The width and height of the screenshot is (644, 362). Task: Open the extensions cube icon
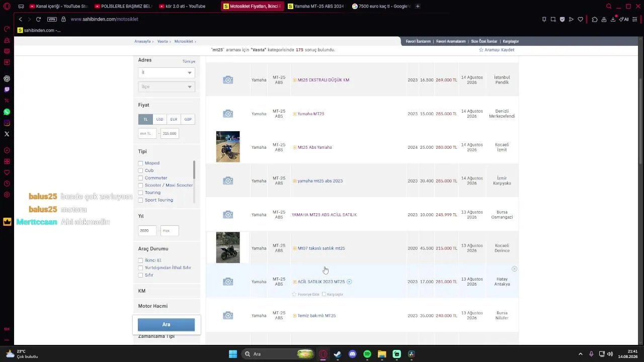(595, 19)
